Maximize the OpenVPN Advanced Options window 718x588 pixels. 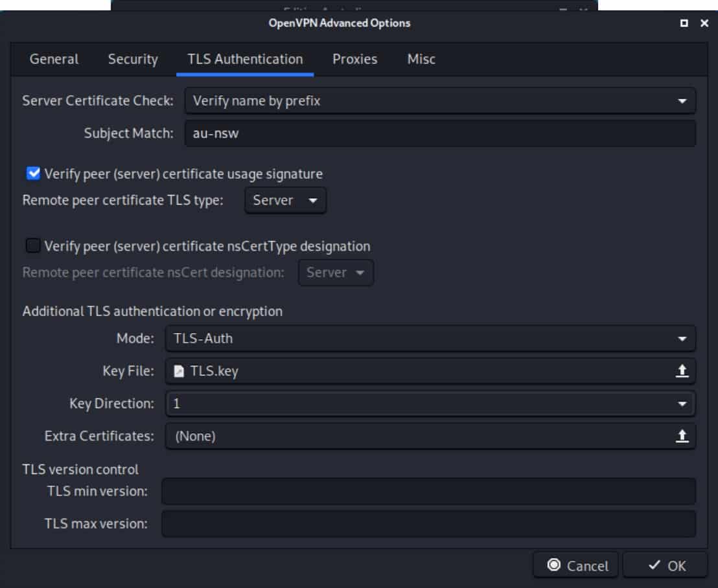pyautogui.click(x=684, y=23)
